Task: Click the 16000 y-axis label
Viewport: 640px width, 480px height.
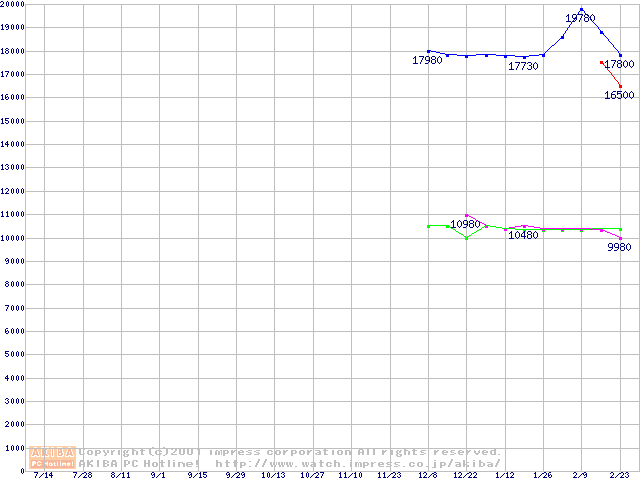Action: click(13, 97)
